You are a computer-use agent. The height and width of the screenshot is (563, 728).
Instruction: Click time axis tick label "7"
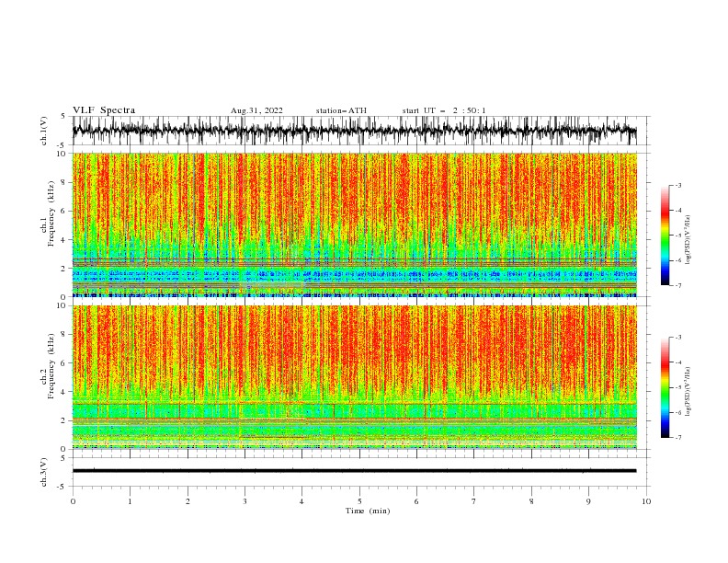pos(474,501)
